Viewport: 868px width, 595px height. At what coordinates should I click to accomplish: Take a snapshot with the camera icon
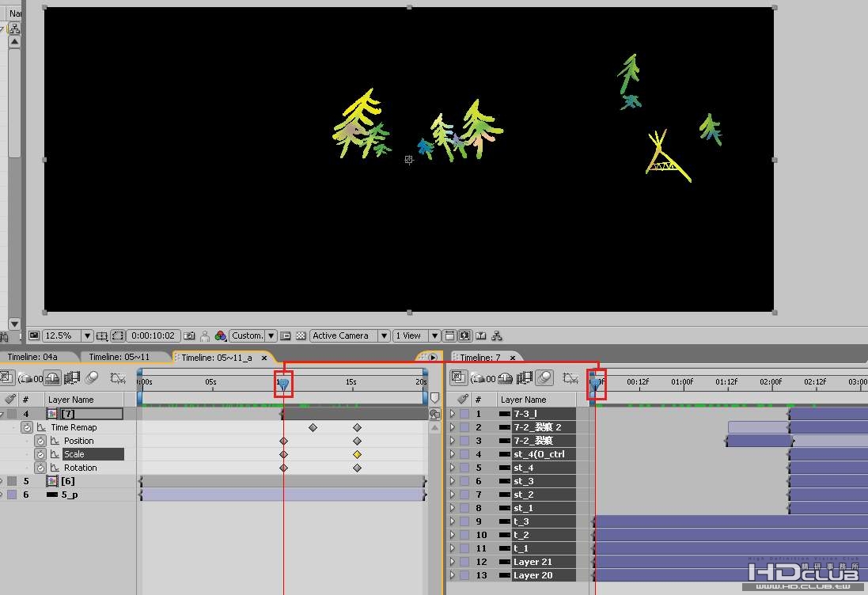(x=189, y=336)
